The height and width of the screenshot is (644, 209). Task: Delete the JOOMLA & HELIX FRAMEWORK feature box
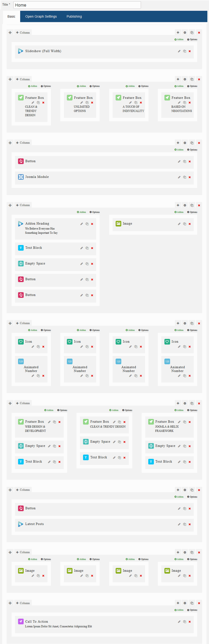pos(190,422)
